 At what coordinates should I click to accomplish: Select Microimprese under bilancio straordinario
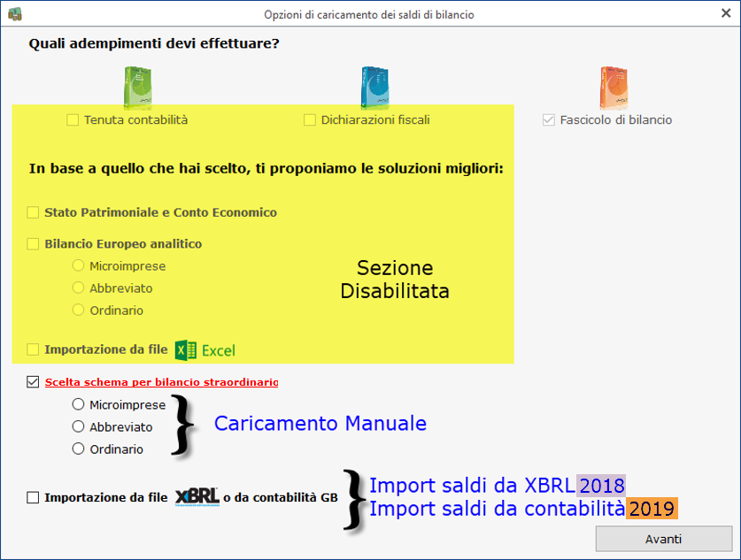tap(78, 404)
